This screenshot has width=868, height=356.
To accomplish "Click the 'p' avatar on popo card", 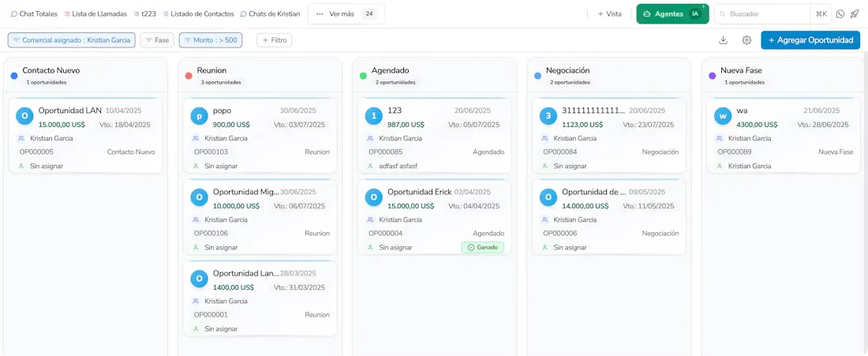I will pos(200,117).
